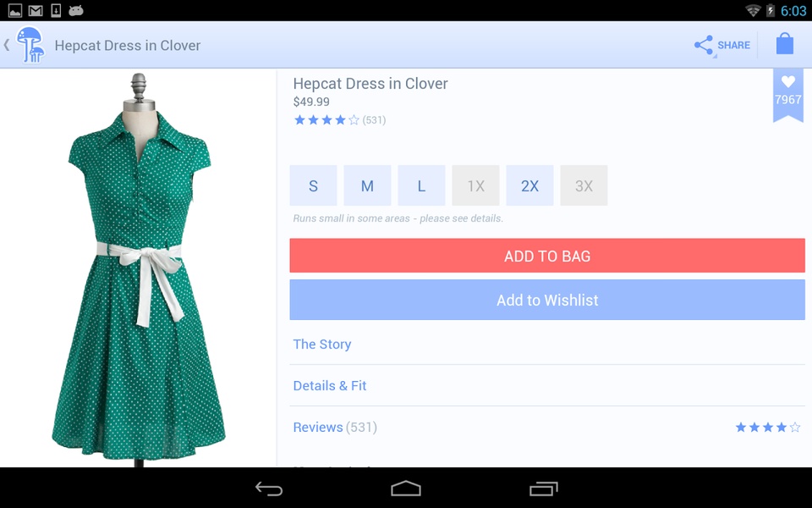Tap the battery charging icon
Image resolution: width=812 pixels, height=508 pixels.
point(771,10)
